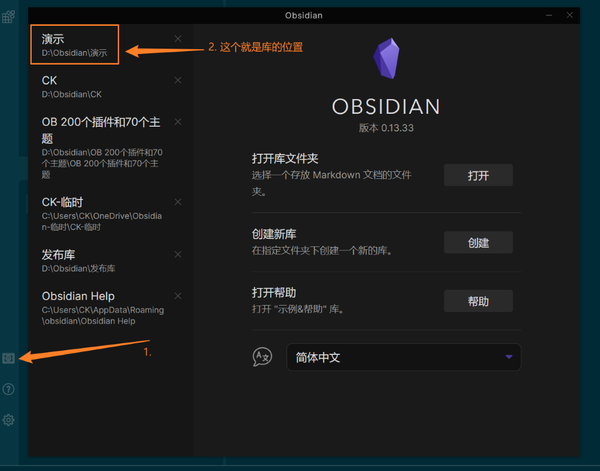Click the 打开帮助 heading
Viewport: 600px width, 471px height.
[274, 293]
